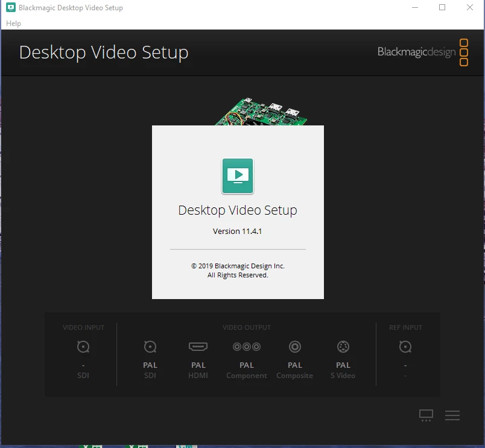Close the Blackmagic Desktop Video Setup window

pos(470,7)
